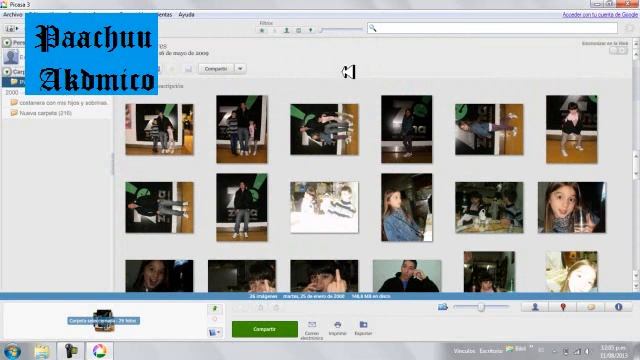Select the close-up thumbnail of the girl holding a glass

pos(571,207)
